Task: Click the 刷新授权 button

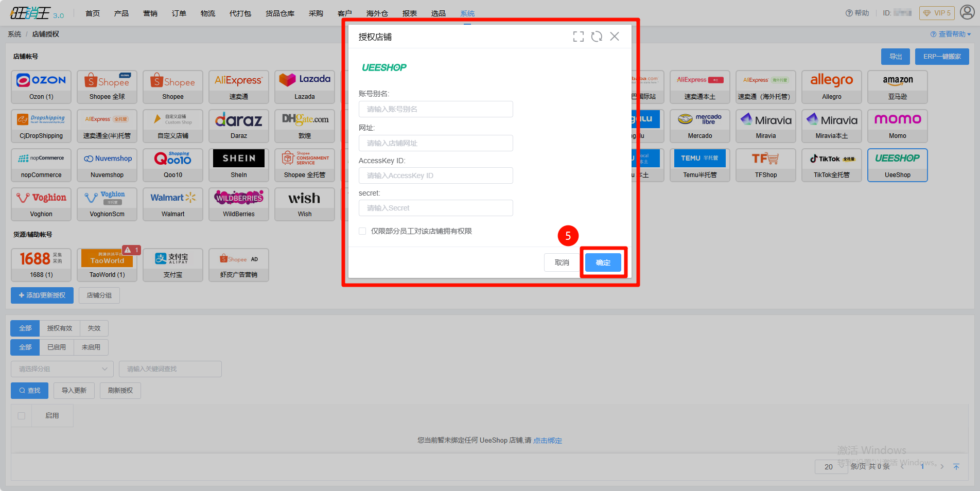Action: (120, 391)
